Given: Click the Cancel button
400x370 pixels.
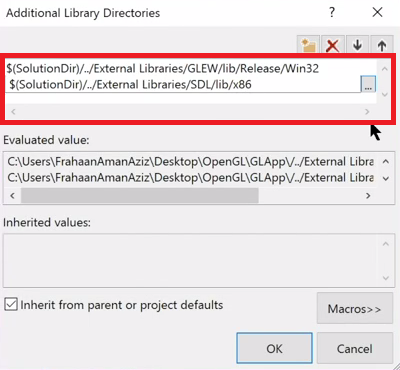Looking at the screenshot, I should pos(355,348).
